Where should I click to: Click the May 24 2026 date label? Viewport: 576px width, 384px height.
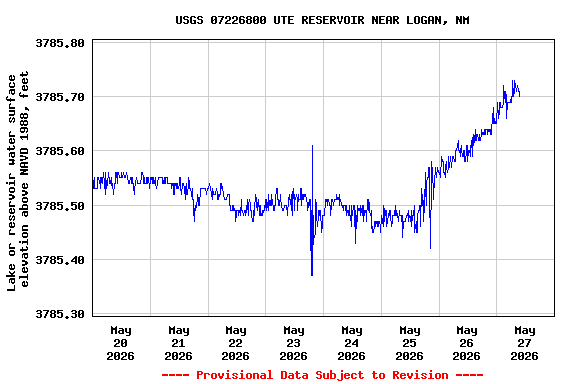(352, 343)
